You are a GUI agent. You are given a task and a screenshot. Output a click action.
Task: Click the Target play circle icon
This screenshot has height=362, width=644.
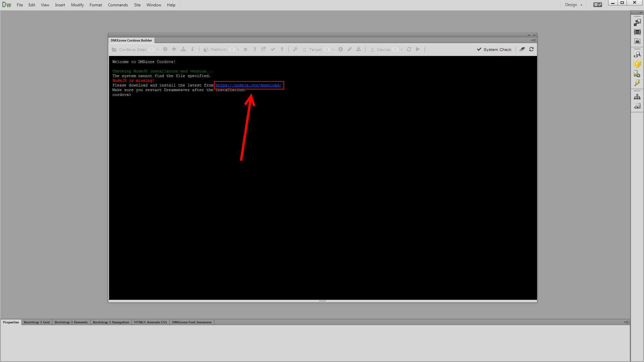pos(340,49)
